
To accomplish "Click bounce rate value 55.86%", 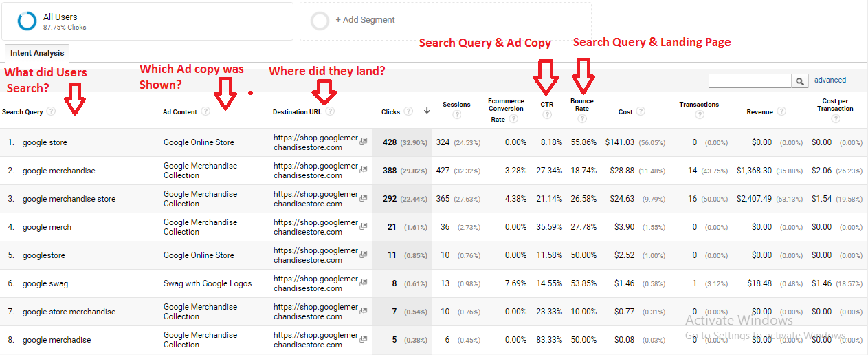I will tap(583, 142).
